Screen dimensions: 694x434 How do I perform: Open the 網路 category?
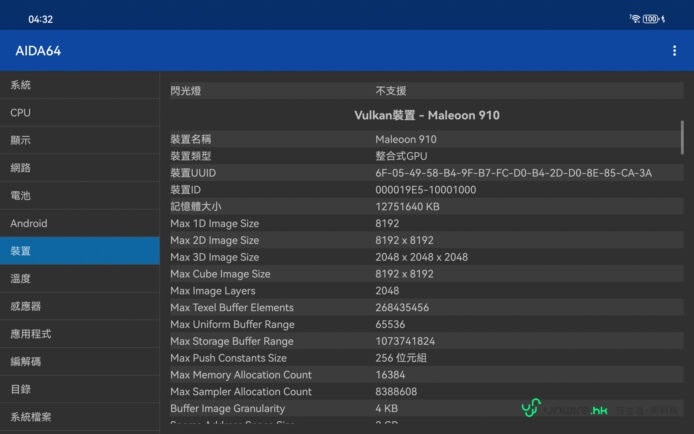(x=80, y=168)
